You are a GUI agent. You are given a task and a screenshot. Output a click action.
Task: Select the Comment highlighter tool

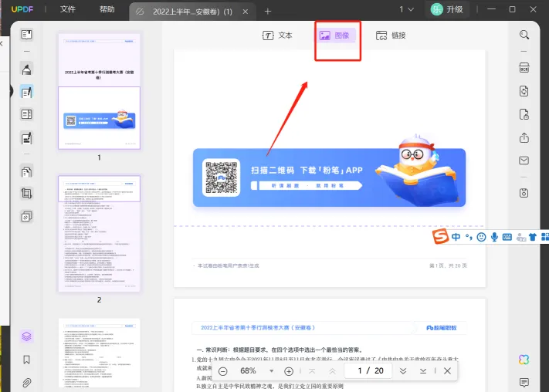pyautogui.click(x=27, y=69)
